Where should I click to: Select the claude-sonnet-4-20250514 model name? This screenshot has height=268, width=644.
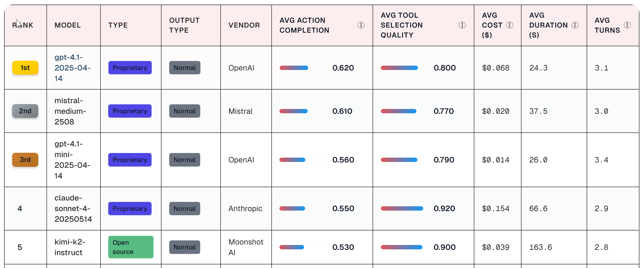click(x=73, y=208)
